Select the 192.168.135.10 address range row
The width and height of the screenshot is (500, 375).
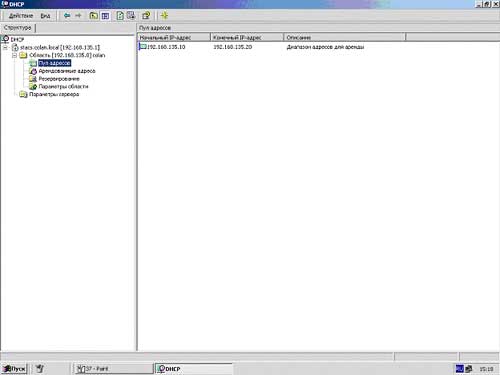pyautogui.click(x=252, y=47)
